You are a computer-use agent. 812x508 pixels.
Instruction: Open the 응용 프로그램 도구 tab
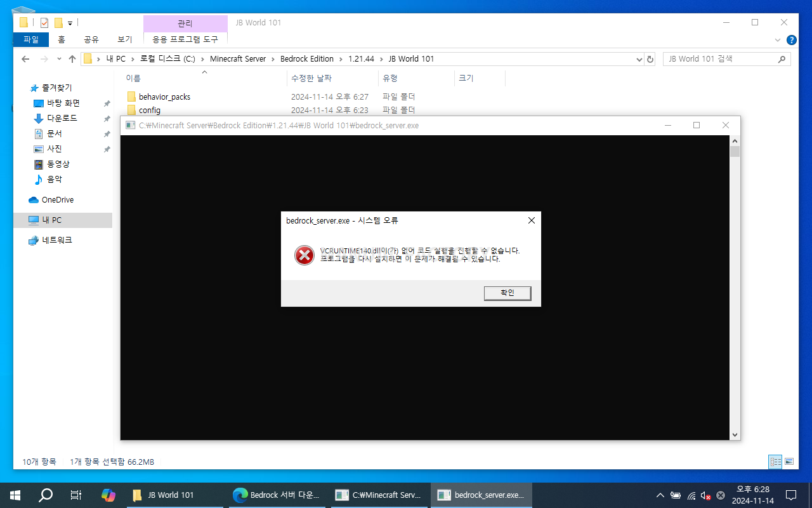pyautogui.click(x=185, y=39)
